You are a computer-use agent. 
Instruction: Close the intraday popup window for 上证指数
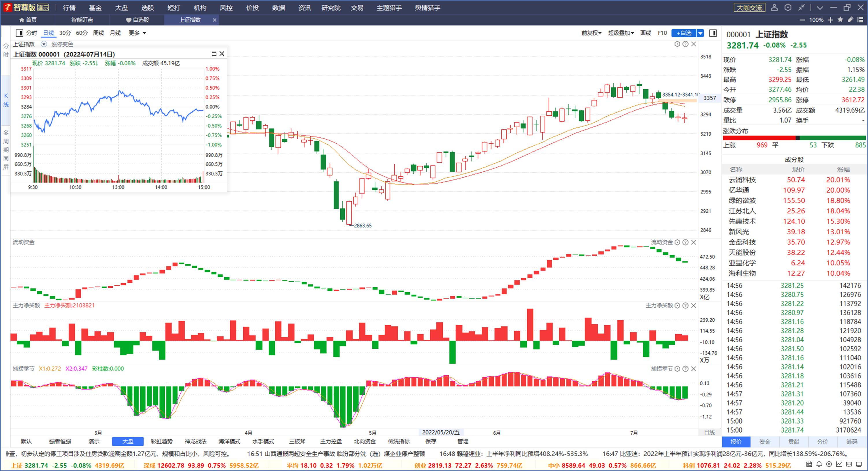coord(222,53)
